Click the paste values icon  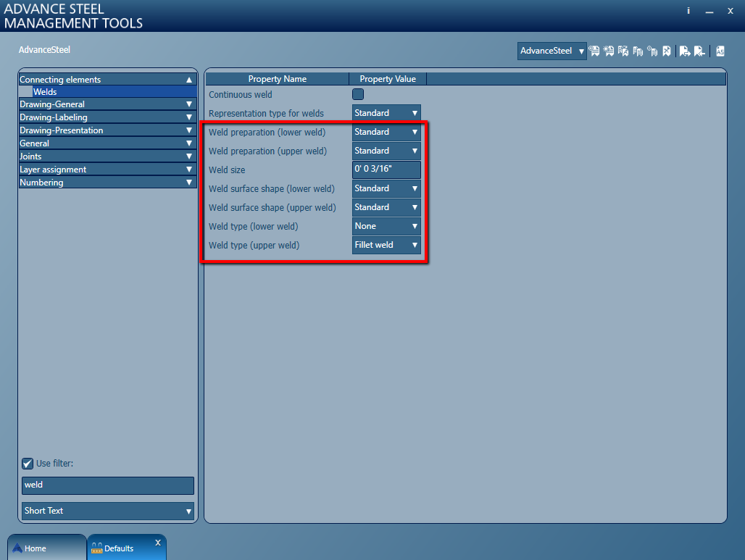[652, 51]
